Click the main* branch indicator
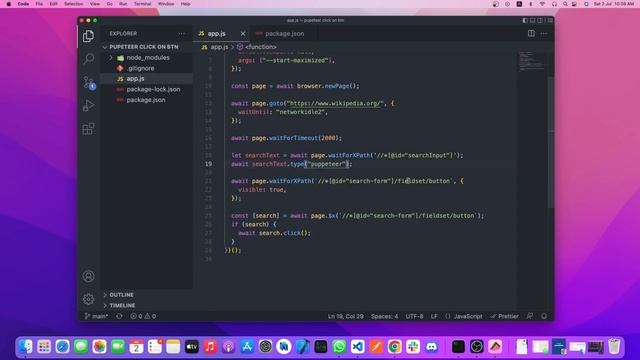640x360 pixels. click(x=96, y=316)
